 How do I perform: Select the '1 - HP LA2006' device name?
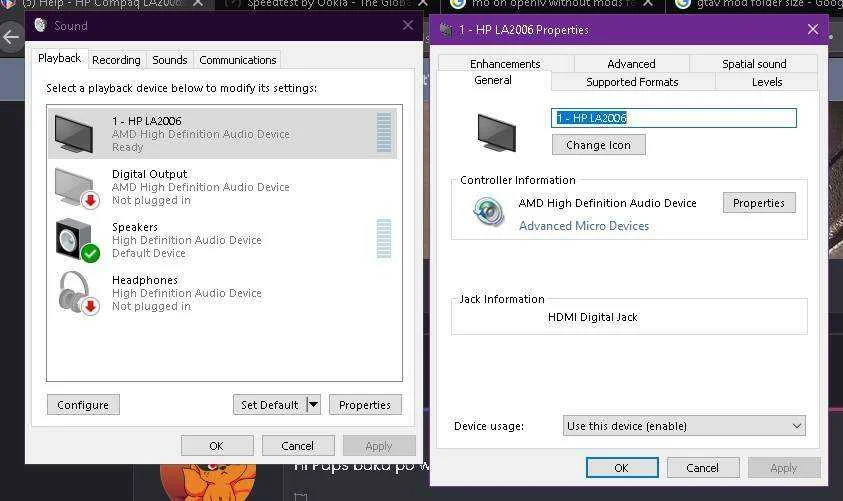(147, 121)
